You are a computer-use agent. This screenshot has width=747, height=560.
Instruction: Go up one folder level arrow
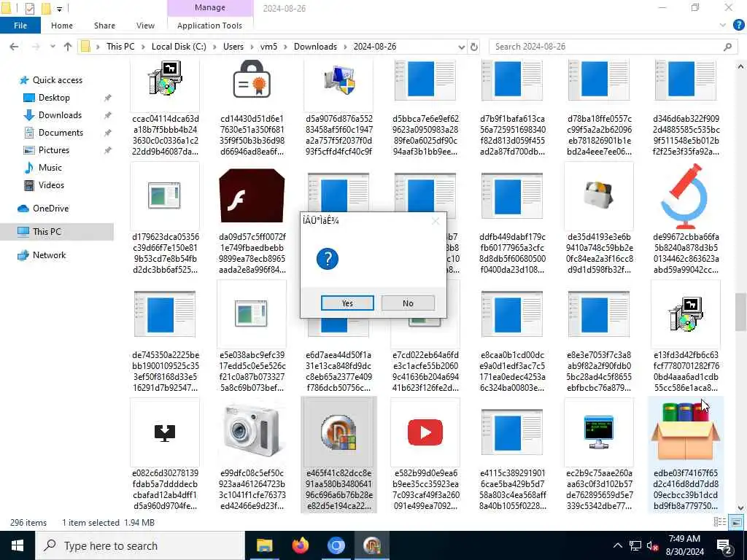coord(68,47)
